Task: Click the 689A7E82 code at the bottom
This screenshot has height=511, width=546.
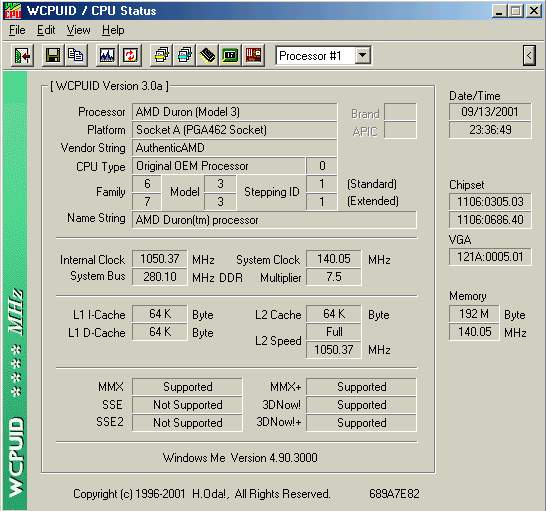Action: (x=394, y=494)
